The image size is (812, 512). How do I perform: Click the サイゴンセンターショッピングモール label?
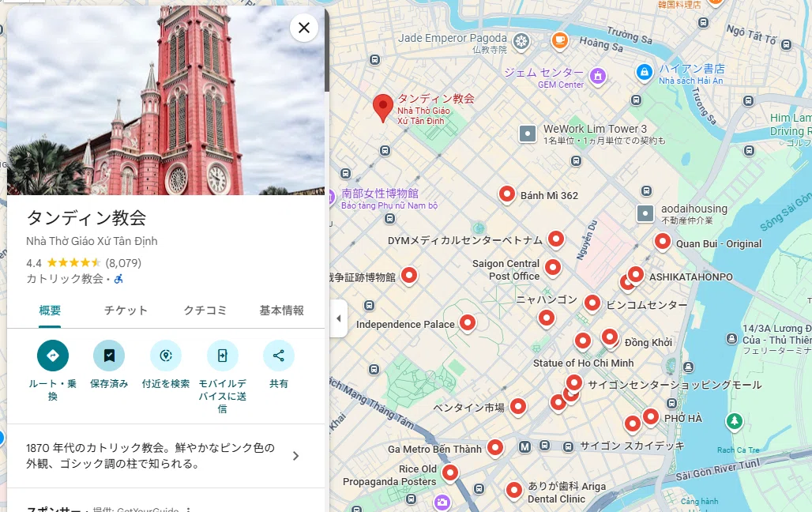point(675,385)
